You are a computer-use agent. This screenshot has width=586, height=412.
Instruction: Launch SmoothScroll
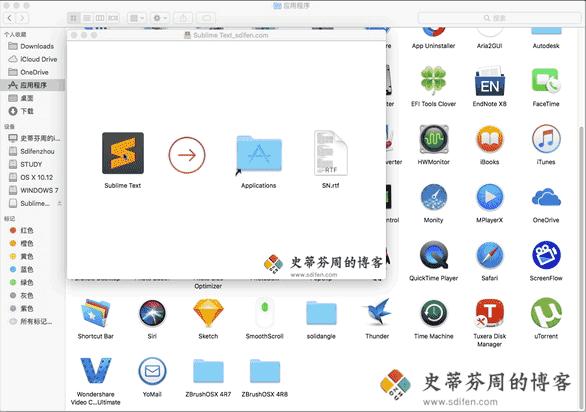[265, 313]
